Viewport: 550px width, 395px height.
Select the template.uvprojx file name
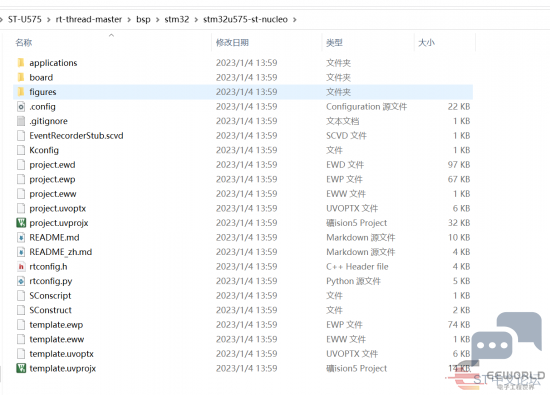coord(62,369)
